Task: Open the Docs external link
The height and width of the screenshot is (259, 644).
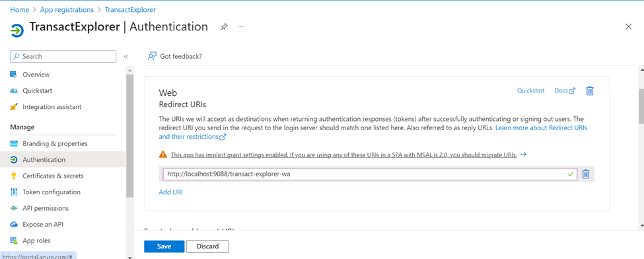Action: (565, 91)
